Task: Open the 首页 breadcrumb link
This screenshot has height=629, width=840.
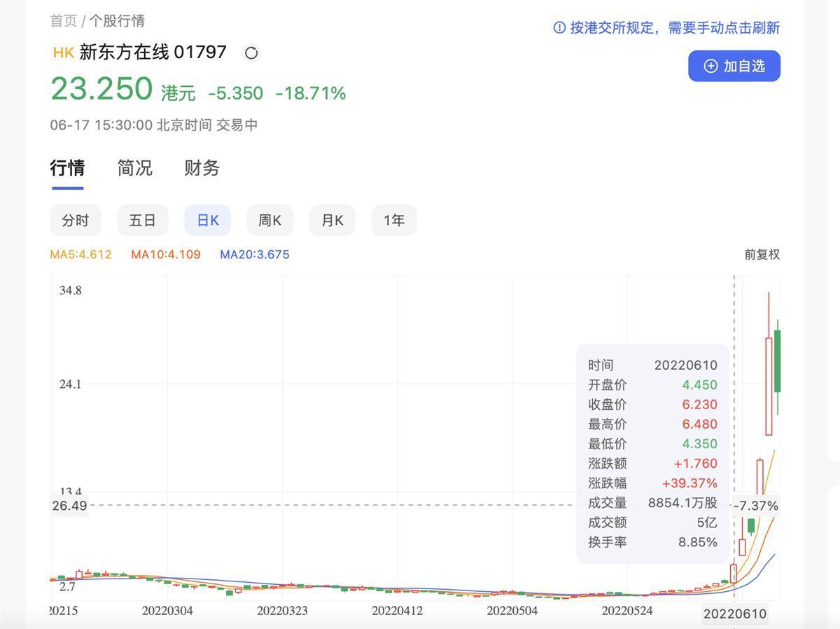Action: coord(63,21)
